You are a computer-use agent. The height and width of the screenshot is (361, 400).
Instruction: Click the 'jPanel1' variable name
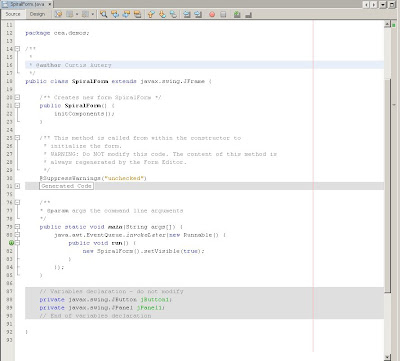tap(150, 307)
